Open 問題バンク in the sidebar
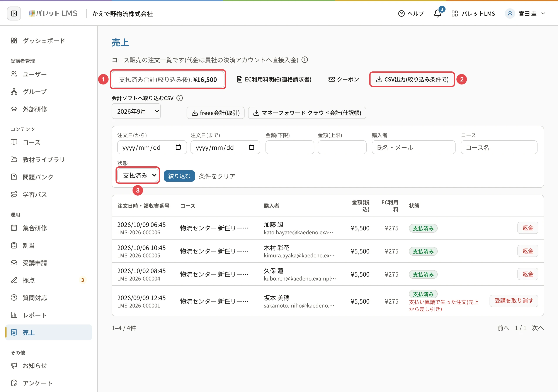The width and height of the screenshot is (558, 392). [49, 177]
